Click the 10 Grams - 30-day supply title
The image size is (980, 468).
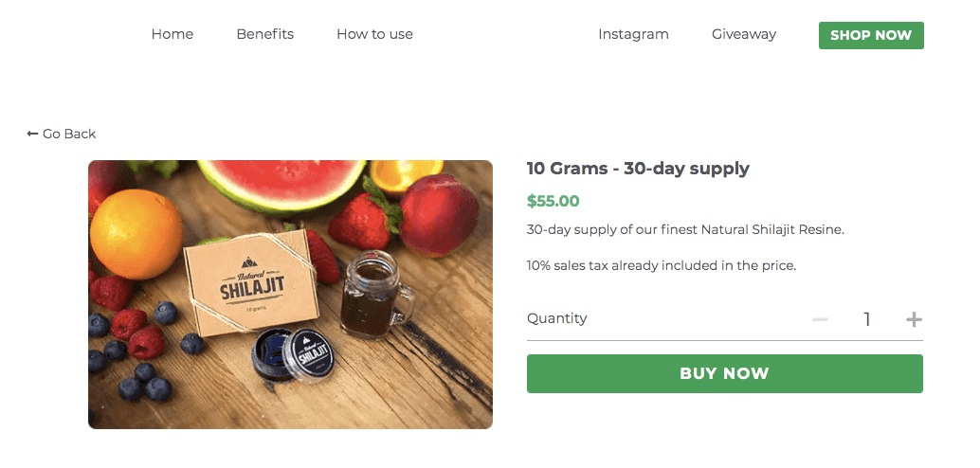coord(638,169)
